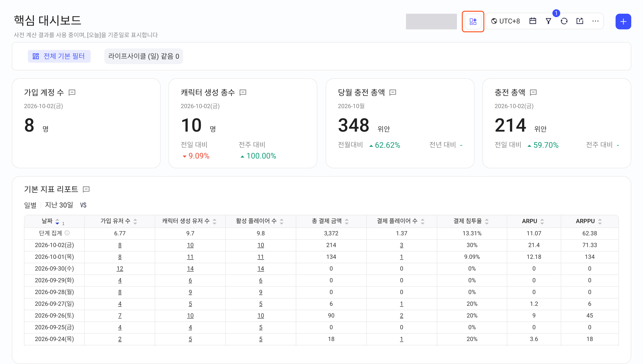Viewport: 643px width, 364px height.
Task: Open the dashboard filter funnel icon
Action: pos(548,21)
